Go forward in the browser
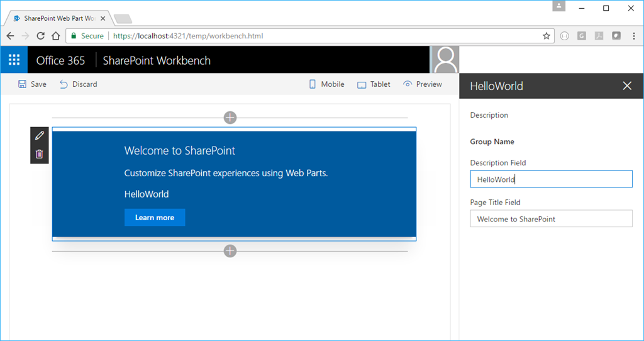 (25, 36)
